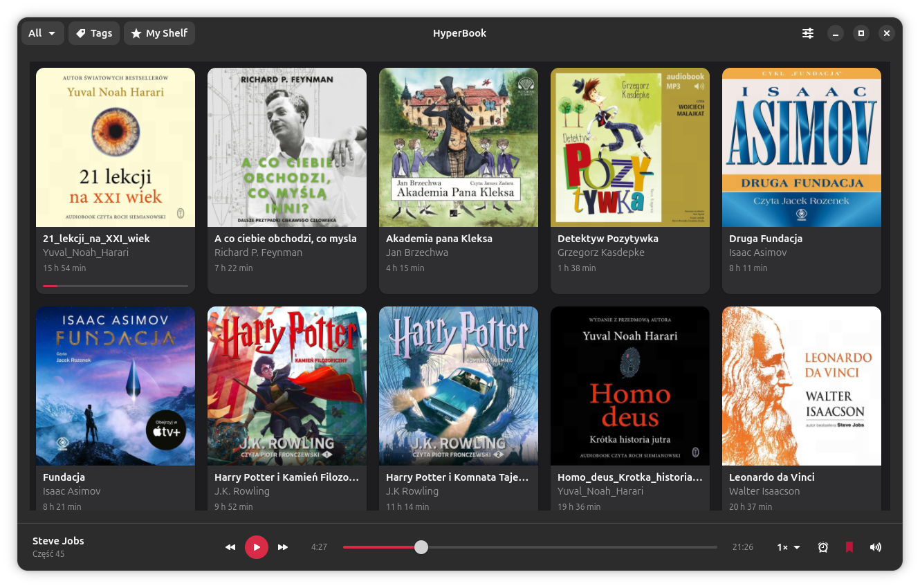
Task: Open the Druga Fundacja cover
Action: [x=802, y=147]
